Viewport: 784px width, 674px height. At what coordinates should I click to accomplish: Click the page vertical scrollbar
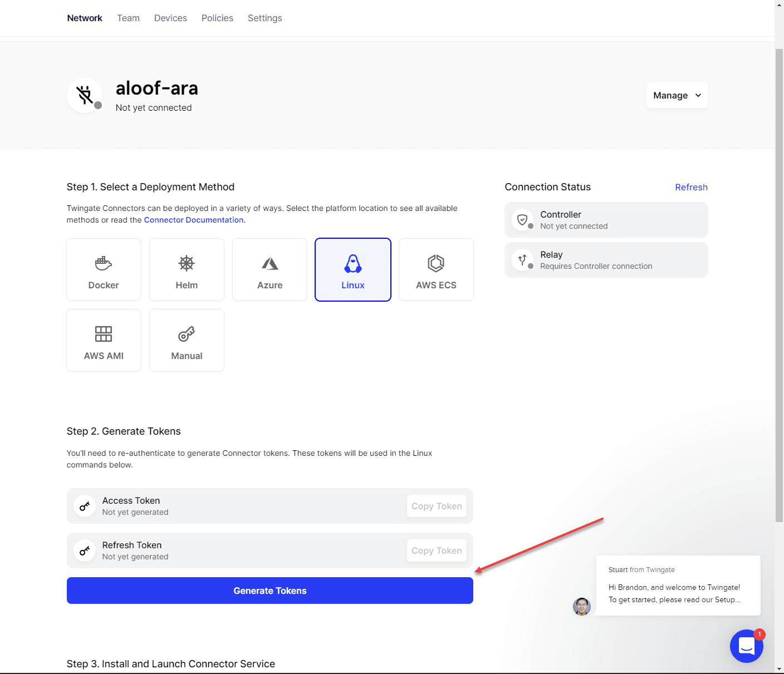779,285
